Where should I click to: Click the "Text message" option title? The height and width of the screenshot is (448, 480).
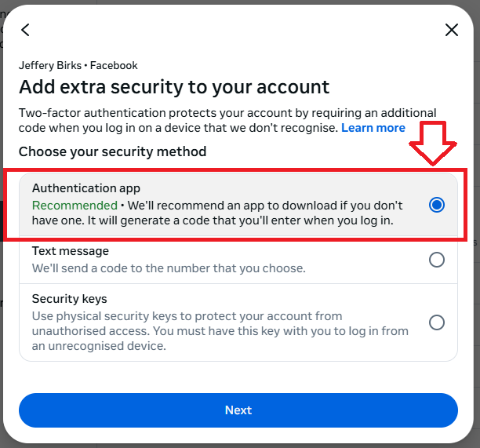click(x=71, y=251)
